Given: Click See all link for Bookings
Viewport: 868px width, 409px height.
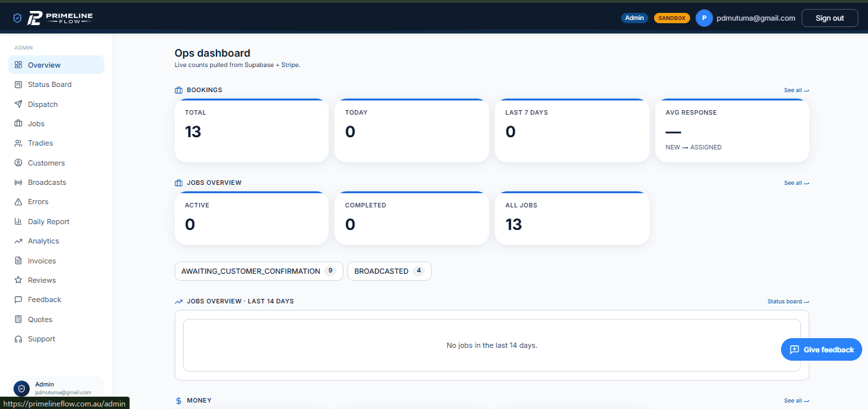Looking at the screenshot, I should (796, 90).
